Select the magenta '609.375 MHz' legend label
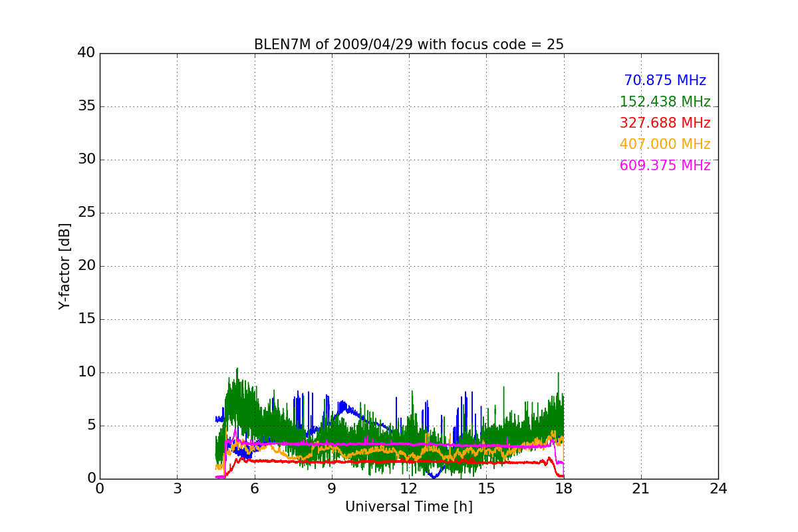 pos(665,166)
